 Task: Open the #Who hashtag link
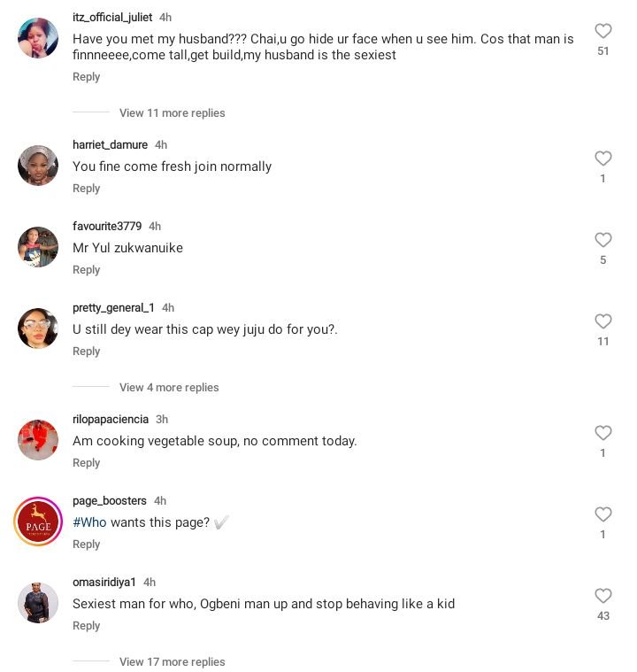tap(89, 522)
